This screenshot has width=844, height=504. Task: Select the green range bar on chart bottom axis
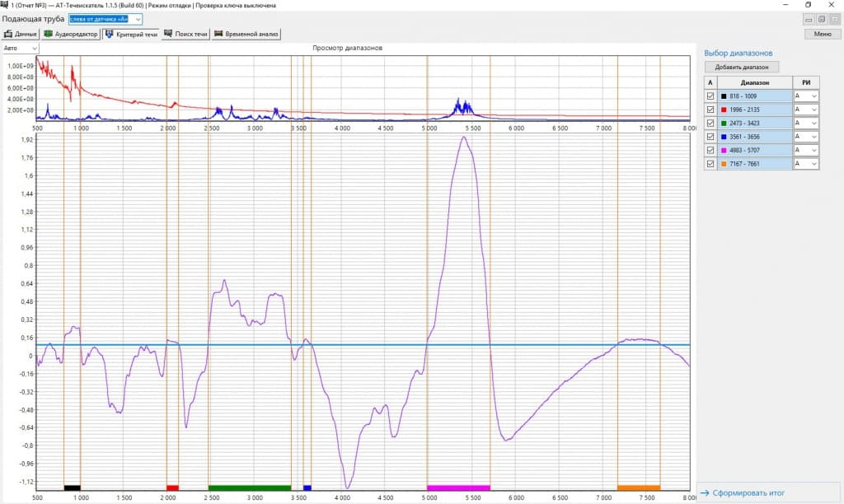coord(250,488)
